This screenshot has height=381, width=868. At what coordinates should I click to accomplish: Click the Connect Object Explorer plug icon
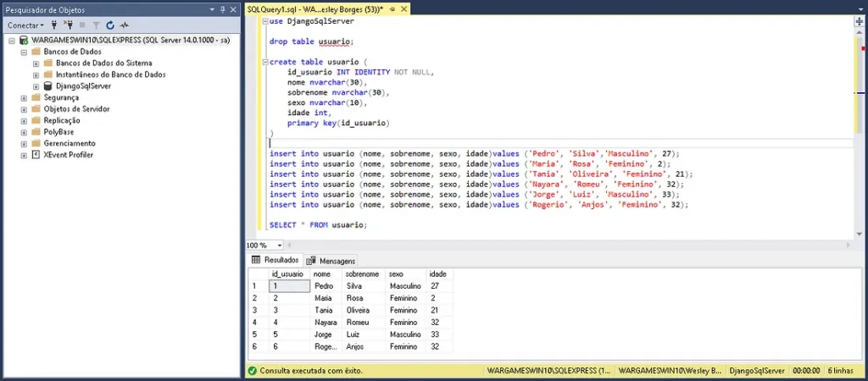coord(54,25)
